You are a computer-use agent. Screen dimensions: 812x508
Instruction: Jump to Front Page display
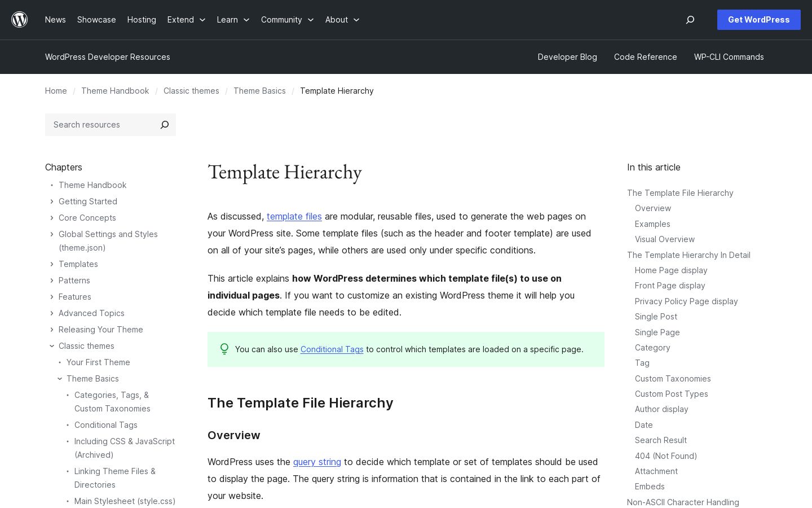670,286
